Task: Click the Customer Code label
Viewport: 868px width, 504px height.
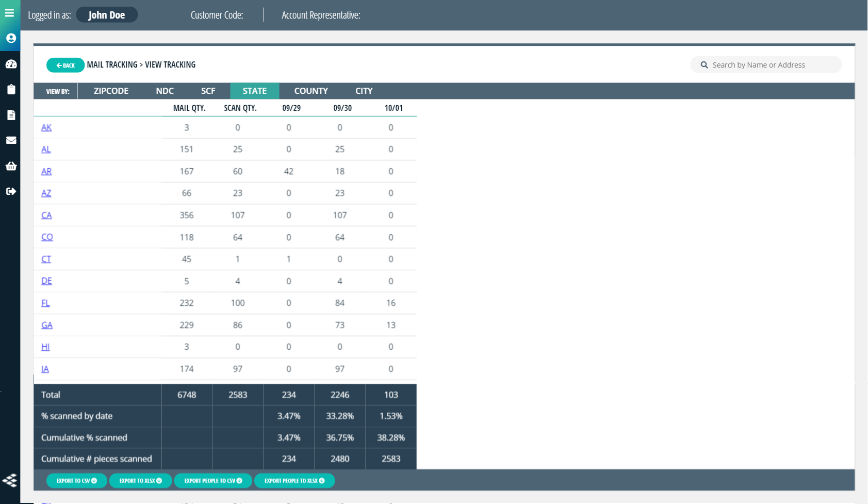Action: coord(217,15)
